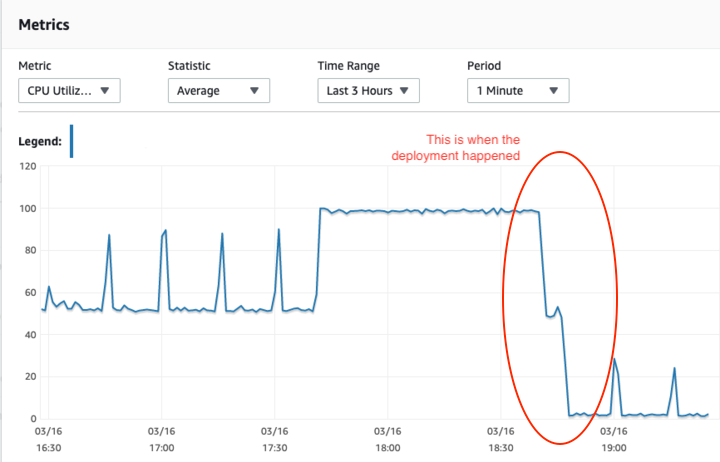Expand the Statistic dropdown set to Average

tap(218, 90)
